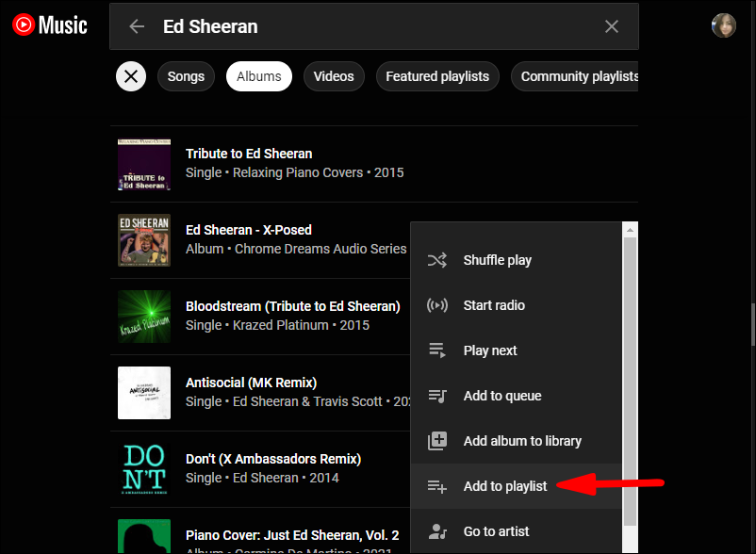The height and width of the screenshot is (554, 756).
Task: Go back using the search arrow
Action: click(137, 26)
